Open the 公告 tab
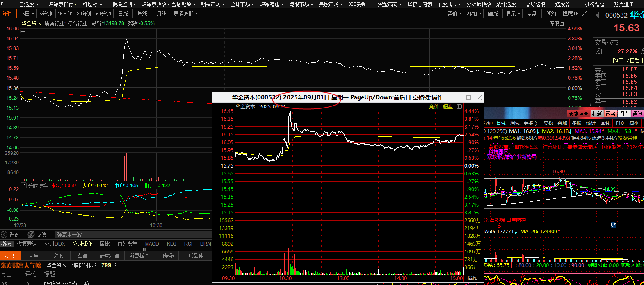The width and height of the screenshot is (644, 285). (83, 256)
